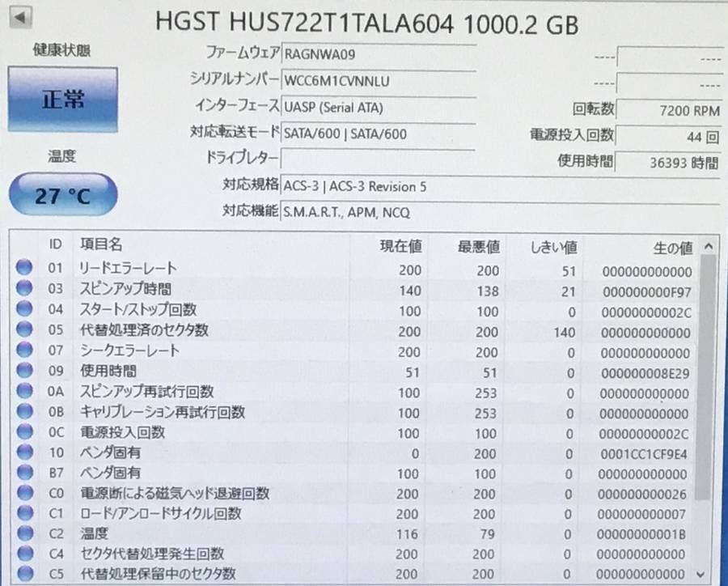
Task: Select the キャリブレーション再試行回数 row name
Action: (162, 411)
